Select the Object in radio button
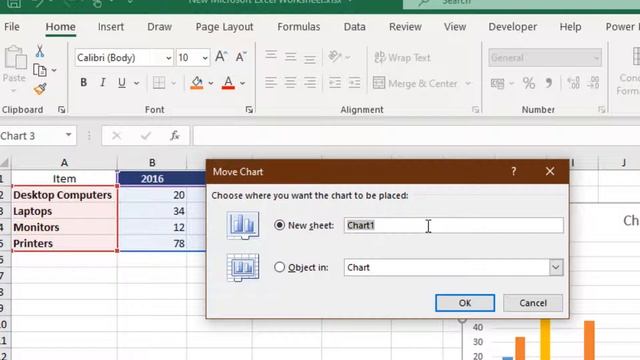The width and height of the screenshot is (640, 360). pyautogui.click(x=280, y=267)
